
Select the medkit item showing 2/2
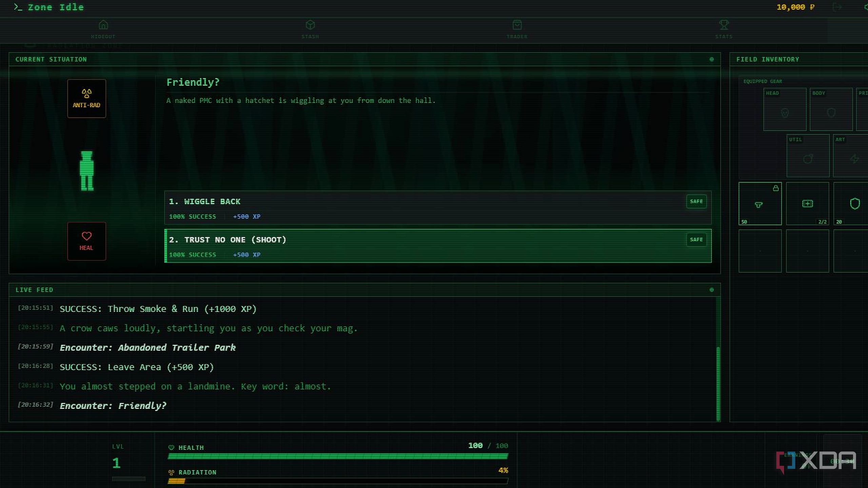[x=807, y=203]
